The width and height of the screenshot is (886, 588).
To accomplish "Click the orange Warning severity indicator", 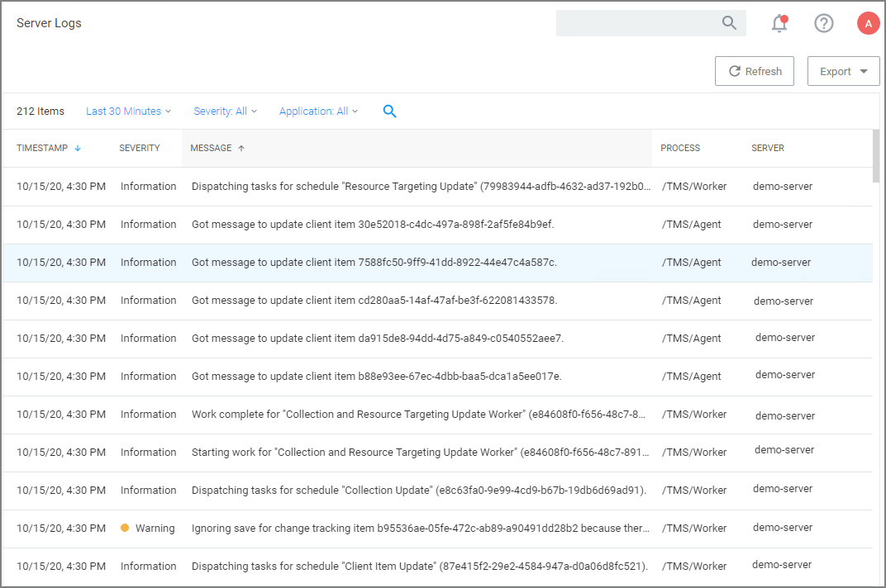I will coord(125,528).
